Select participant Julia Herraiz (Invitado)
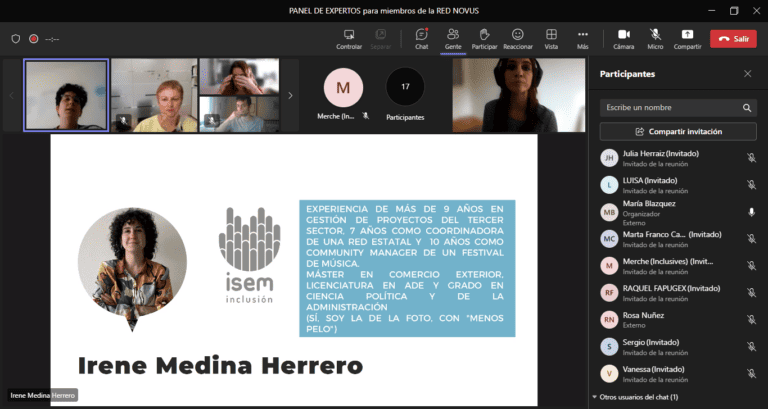Viewport: 768px width, 409px height. coord(678,158)
